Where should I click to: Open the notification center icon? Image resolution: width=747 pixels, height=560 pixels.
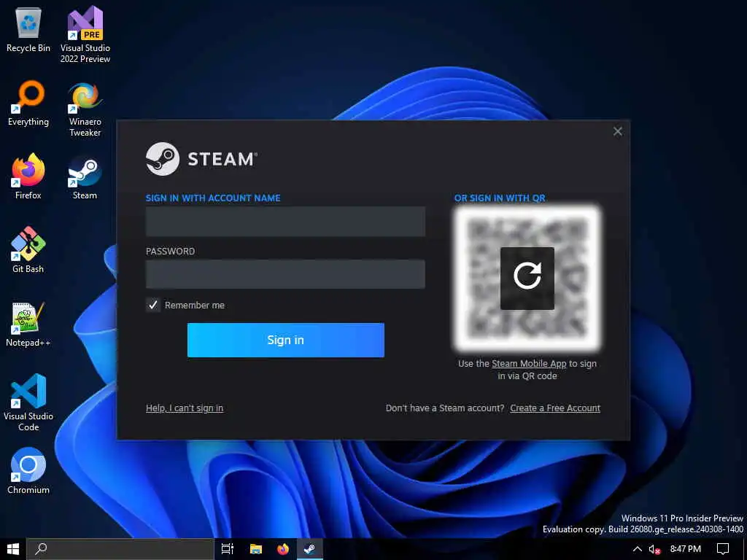click(x=723, y=549)
